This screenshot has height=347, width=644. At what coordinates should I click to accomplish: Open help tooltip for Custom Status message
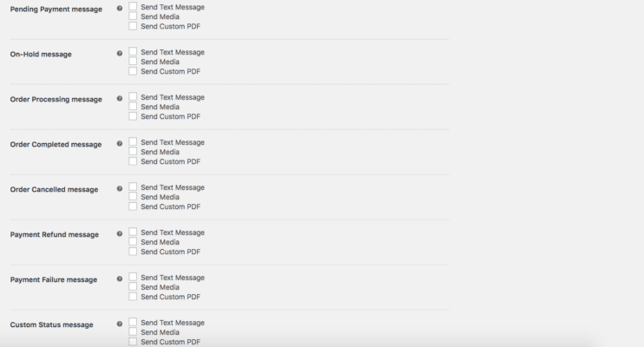point(120,324)
